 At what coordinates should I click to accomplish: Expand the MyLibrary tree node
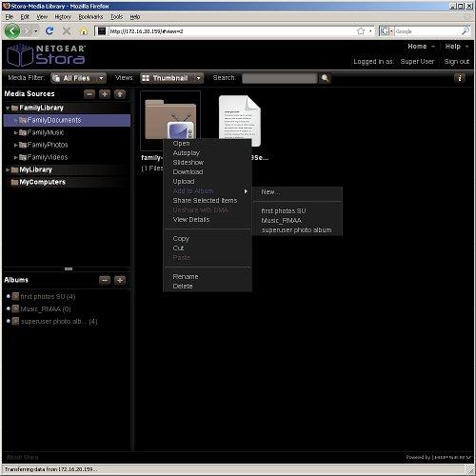pyautogui.click(x=8, y=169)
